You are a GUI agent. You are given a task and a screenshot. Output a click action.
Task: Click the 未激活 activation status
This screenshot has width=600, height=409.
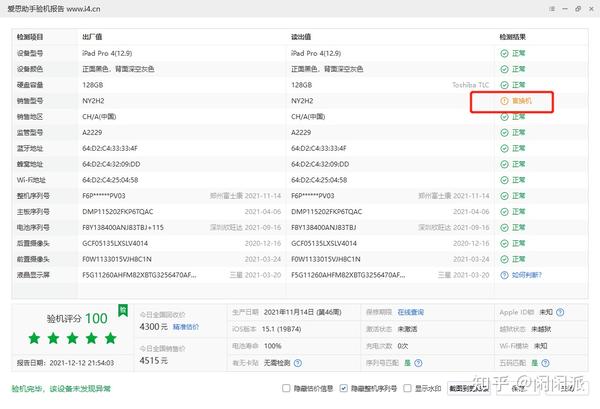click(407, 329)
